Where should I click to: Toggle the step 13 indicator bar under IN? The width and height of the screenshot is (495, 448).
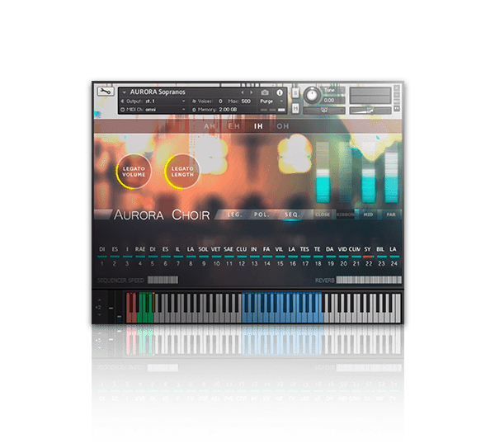click(254, 257)
